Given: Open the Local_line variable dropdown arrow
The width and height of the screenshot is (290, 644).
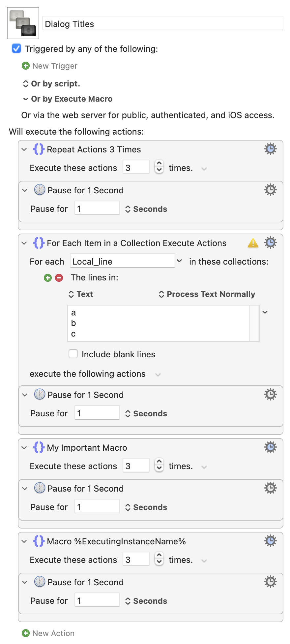Looking at the screenshot, I should click(x=179, y=261).
